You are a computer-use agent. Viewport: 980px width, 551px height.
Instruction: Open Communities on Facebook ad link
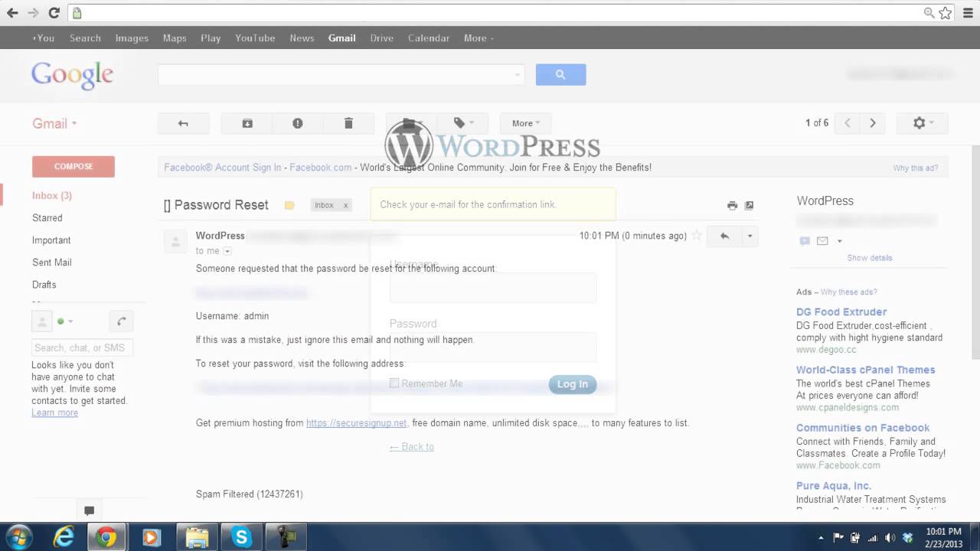(863, 428)
